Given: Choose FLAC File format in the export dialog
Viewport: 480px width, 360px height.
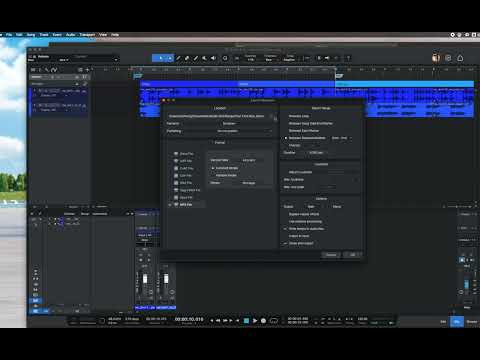Looking at the screenshot, I should [184, 168].
